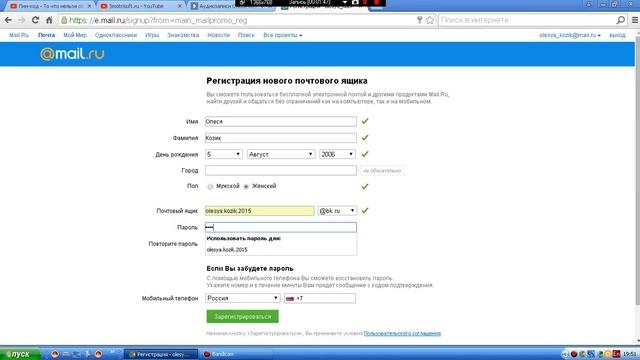640x360 pixels.
Task: Open the Почта menu item
Action: (46, 35)
